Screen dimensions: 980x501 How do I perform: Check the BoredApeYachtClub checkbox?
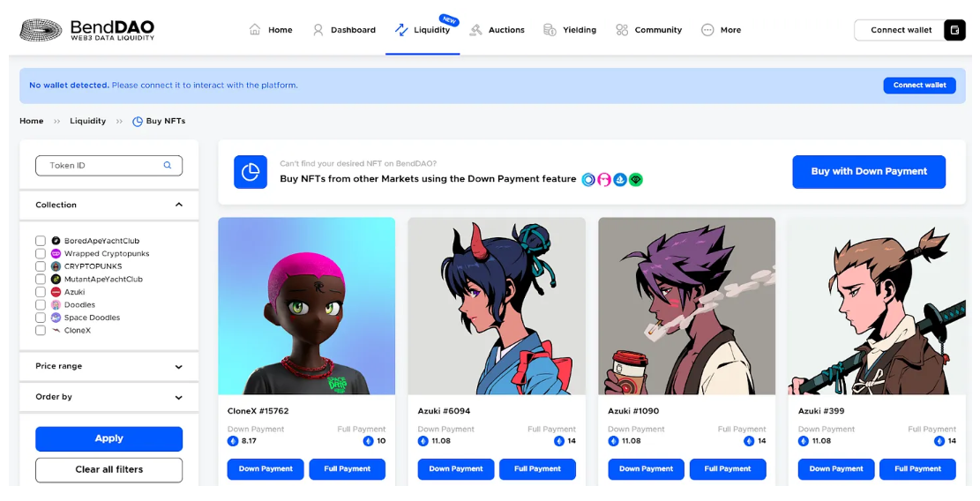click(41, 241)
